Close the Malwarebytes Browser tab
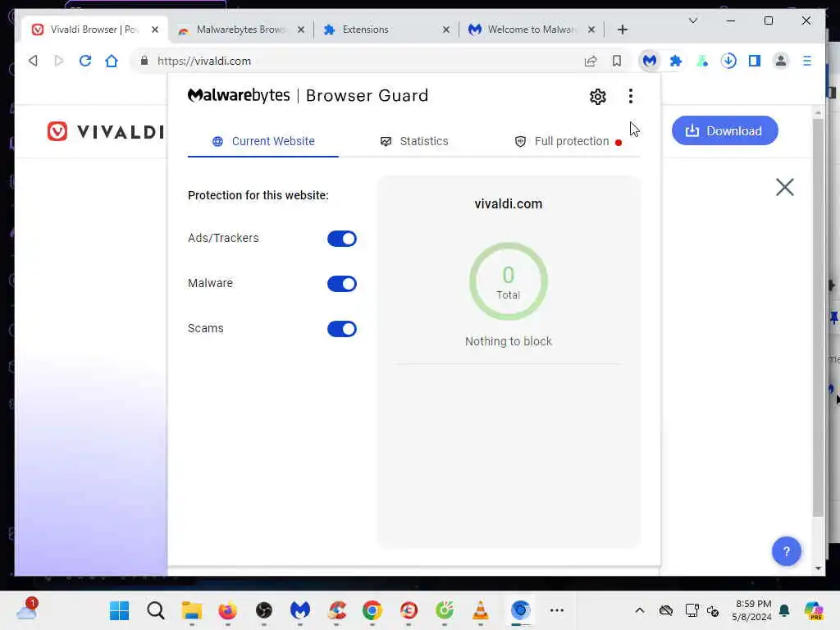Image resolution: width=840 pixels, height=630 pixels. click(301, 30)
